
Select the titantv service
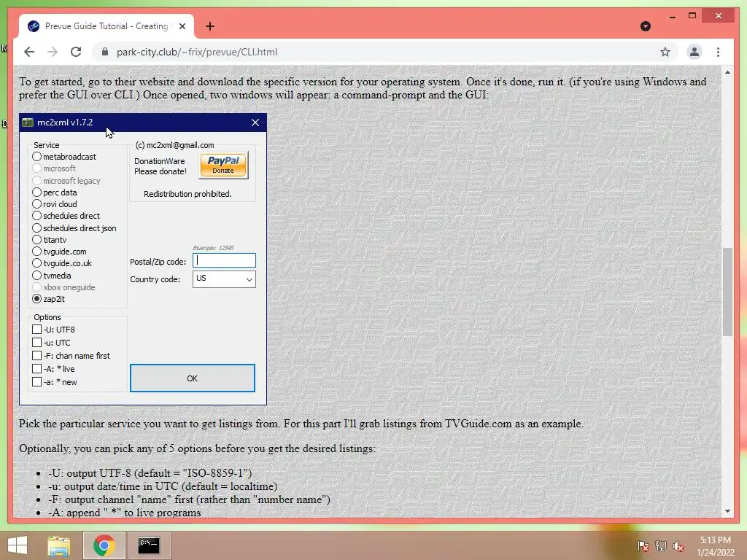tap(36, 239)
